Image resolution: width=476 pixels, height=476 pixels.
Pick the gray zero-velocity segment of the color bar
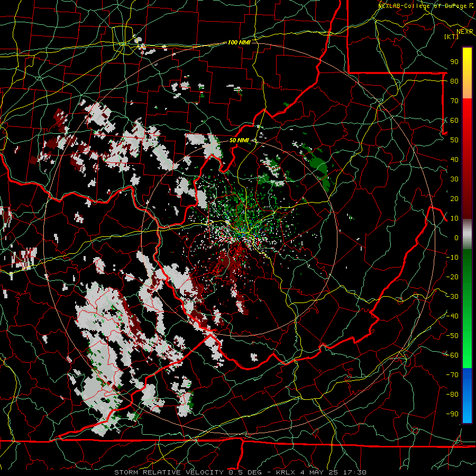click(467, 234)
